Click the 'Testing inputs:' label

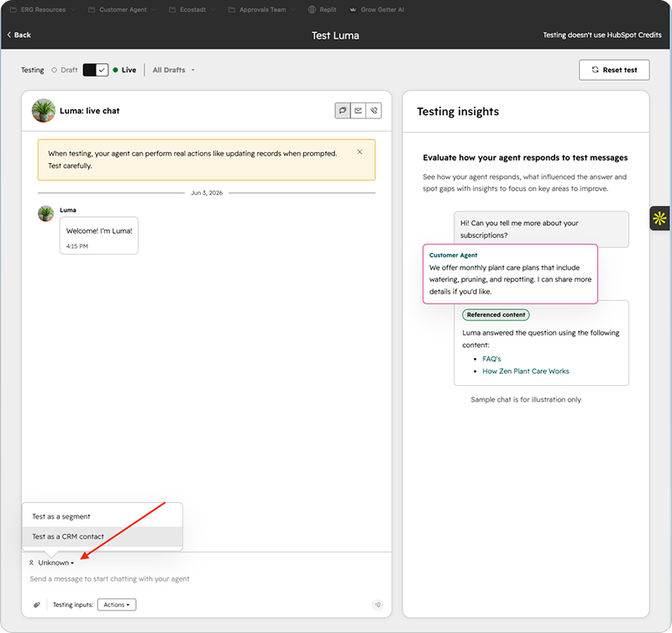pyautogui.click(x=73, y=604)
